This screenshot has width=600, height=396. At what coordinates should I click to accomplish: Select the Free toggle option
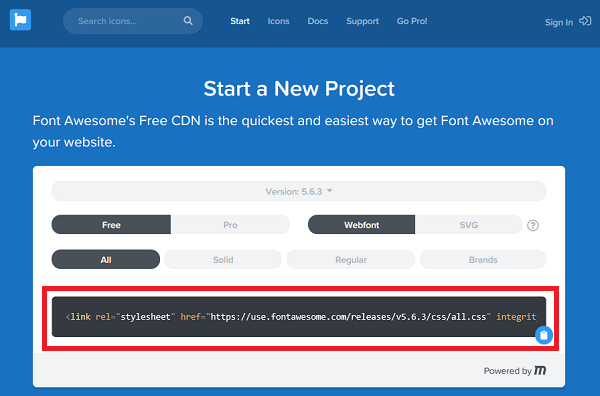(x=111, y=225)
